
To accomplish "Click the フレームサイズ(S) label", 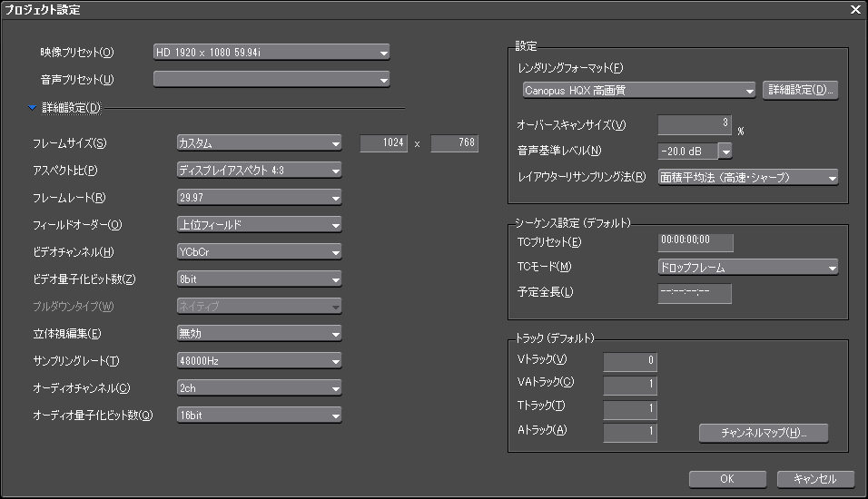I will (x=69, y=143).
